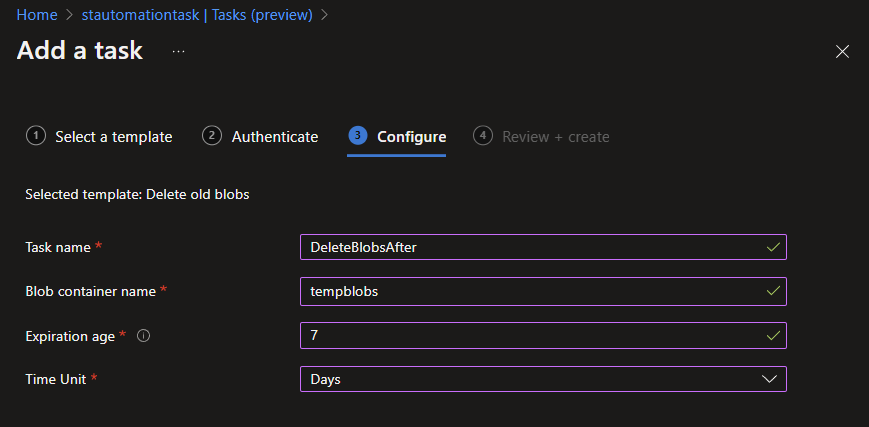The height and width of the screenshot is (427, 869).
Task: Click into the Blob container name field
Action: point(530,291)
